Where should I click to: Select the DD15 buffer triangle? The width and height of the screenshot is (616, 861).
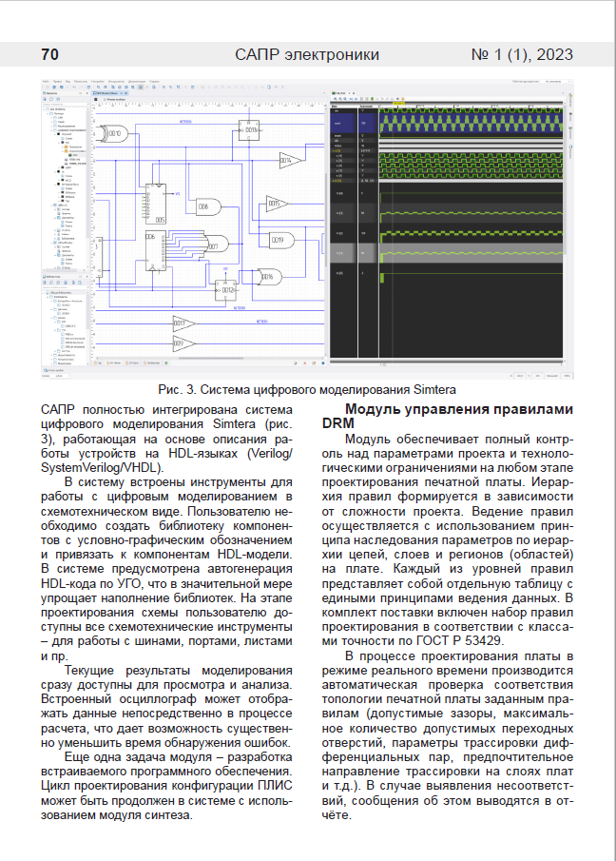[279, 204]
